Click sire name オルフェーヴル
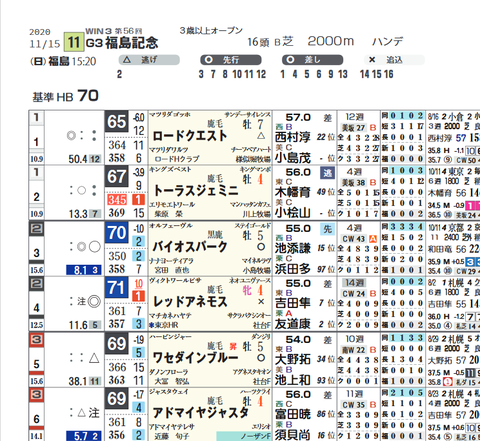This screenshot has width=480, height=441. point(170,226)
